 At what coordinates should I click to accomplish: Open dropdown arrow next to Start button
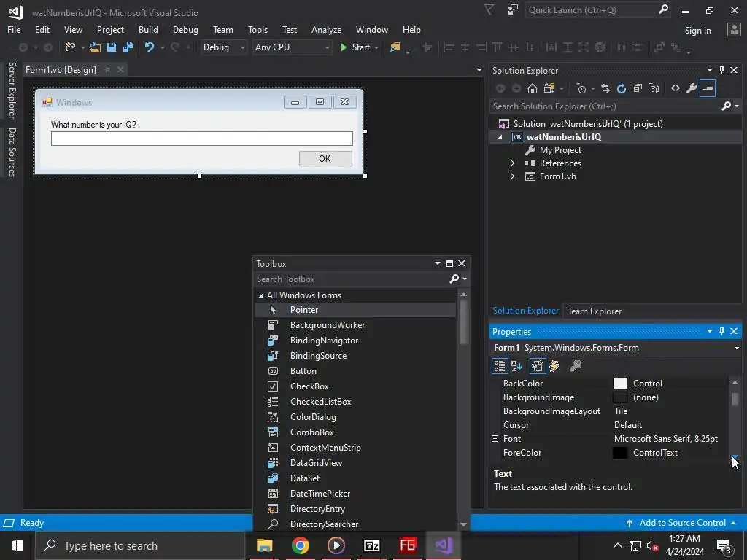[x=376, y=47]
